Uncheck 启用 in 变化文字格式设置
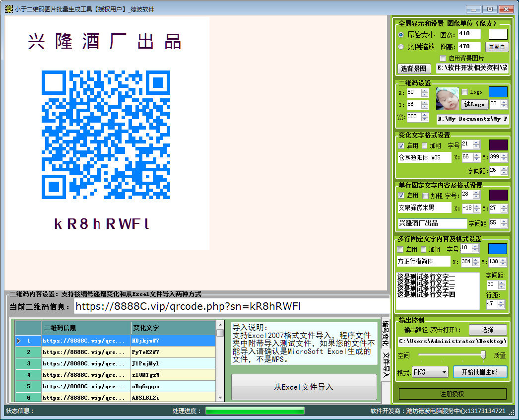Viewport: 519px width, 420px height. pos(401,146)
